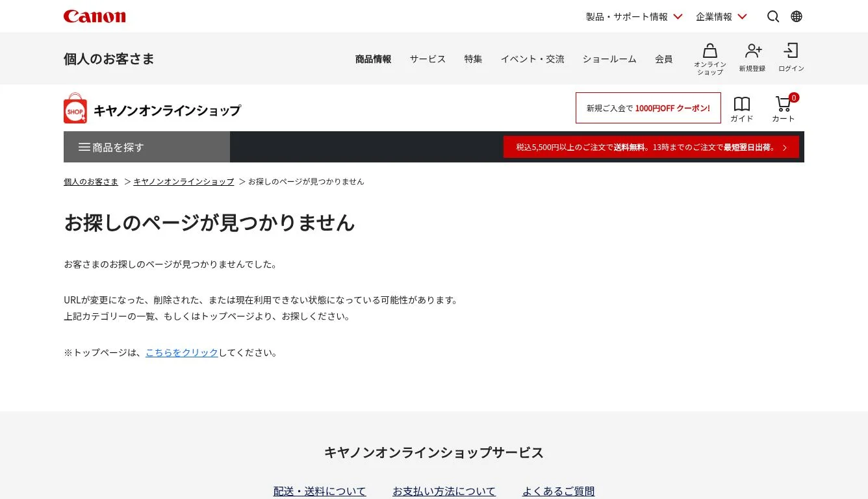Open the globe language icon
The height and width of the screenshot is (499, 868).
pos(797,16)
